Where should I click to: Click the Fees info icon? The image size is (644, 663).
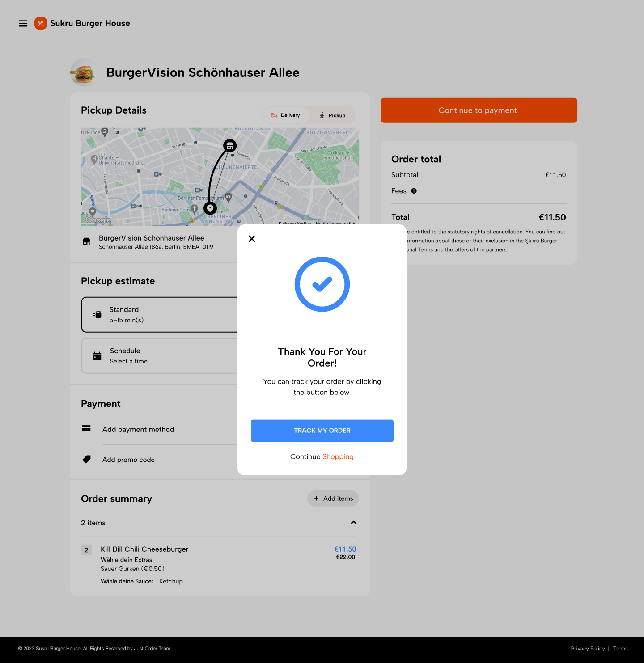click(414, 191)
